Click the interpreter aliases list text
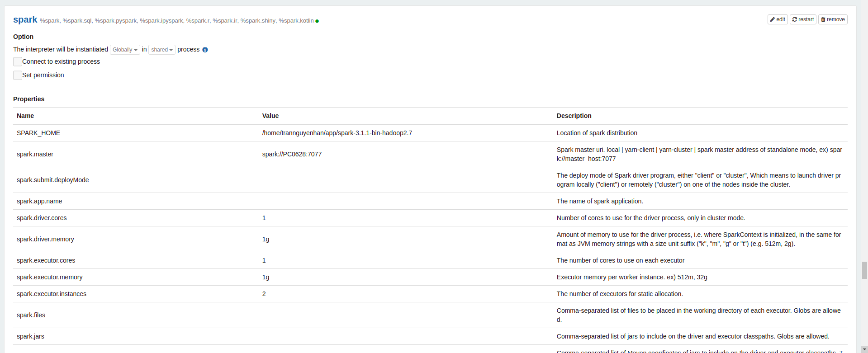 point(176,21)
